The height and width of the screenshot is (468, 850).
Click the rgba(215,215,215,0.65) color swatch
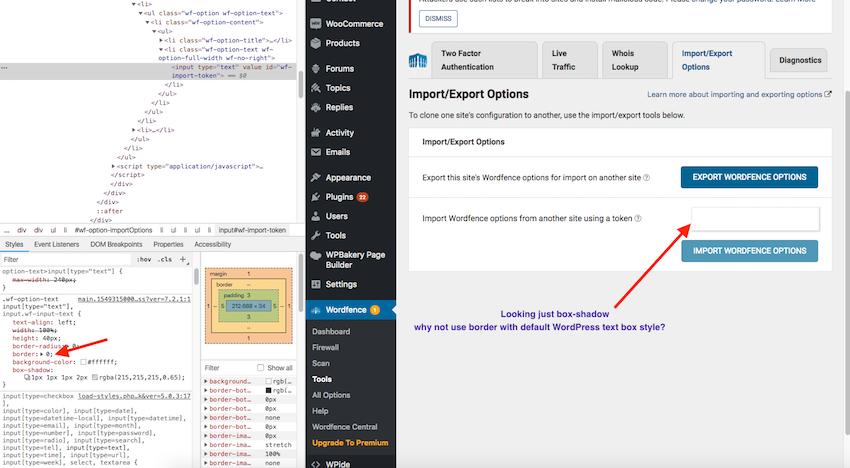point(95,377)
